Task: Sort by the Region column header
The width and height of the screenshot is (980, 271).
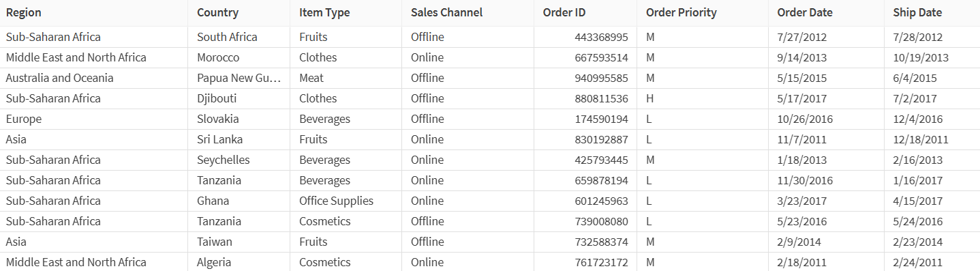Action: tap(93, 12)
